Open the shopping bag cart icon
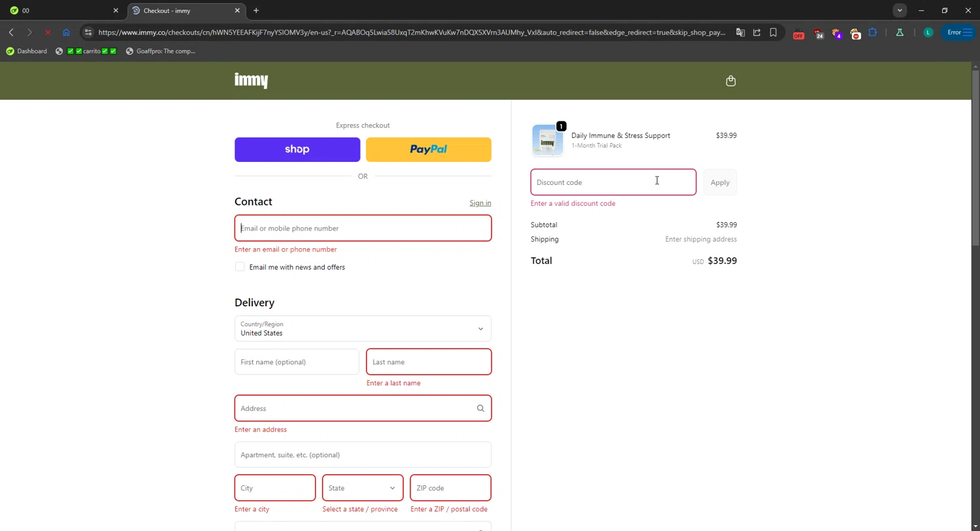 [x=730, y=81]
